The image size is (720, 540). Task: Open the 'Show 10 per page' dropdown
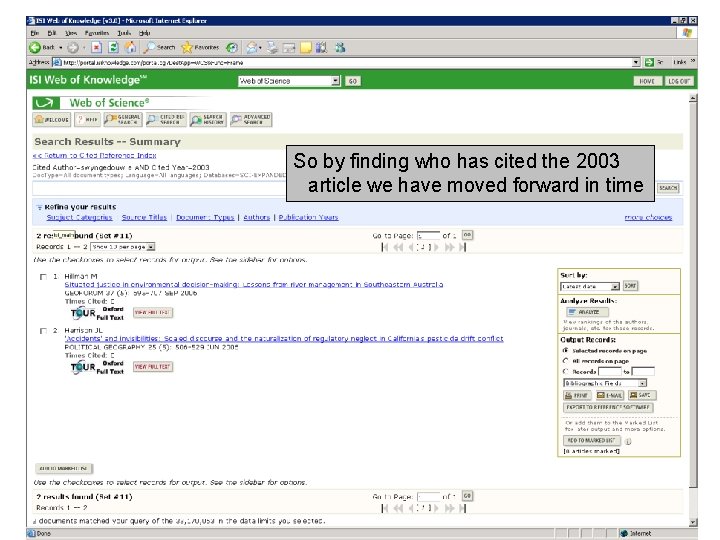(x=123, y=247)
